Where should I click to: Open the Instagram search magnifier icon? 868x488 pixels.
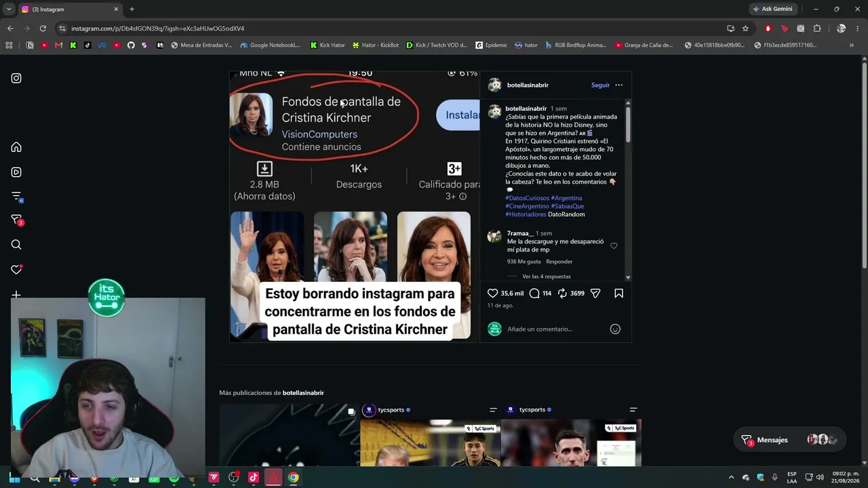coord(16,245)
